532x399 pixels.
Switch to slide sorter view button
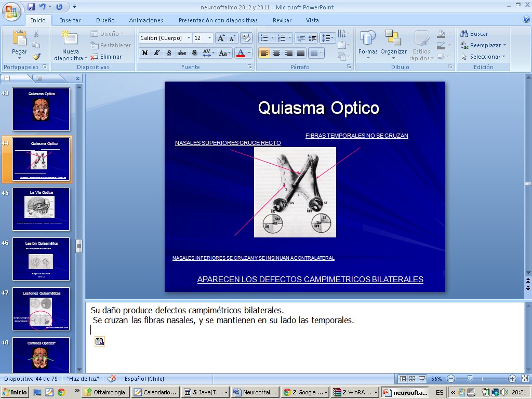pyautogui.click(x=413, y=379)
